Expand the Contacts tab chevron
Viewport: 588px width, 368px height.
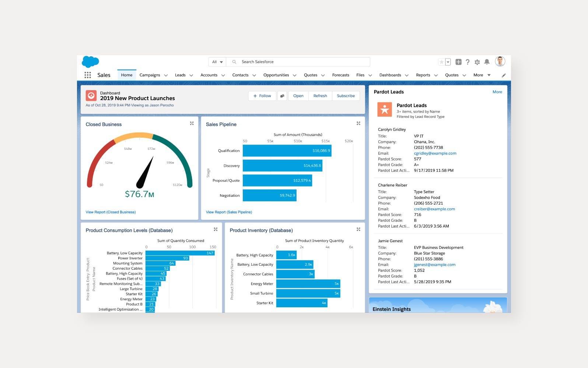(x=254, y=75)
